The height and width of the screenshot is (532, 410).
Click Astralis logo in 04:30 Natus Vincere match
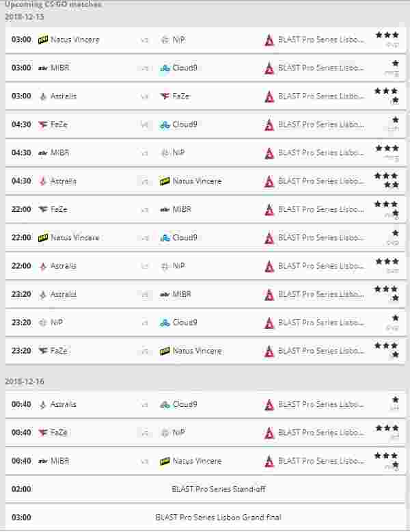coord(43,181)
